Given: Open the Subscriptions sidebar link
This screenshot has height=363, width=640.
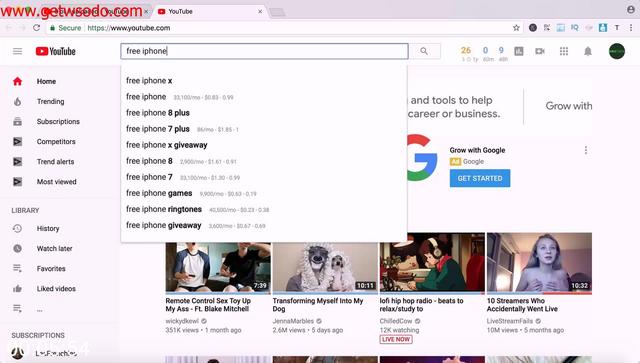Looking at the screenshot, I should 58,121.
